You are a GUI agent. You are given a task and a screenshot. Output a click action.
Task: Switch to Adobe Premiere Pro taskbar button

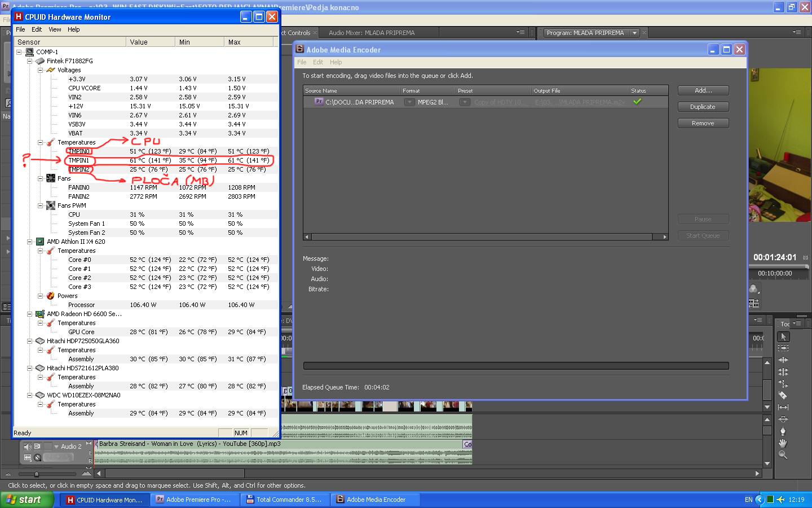tap(195, 500)
